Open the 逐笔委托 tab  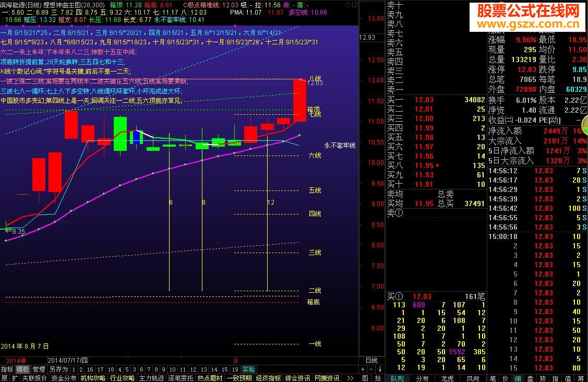pos(181,378)
